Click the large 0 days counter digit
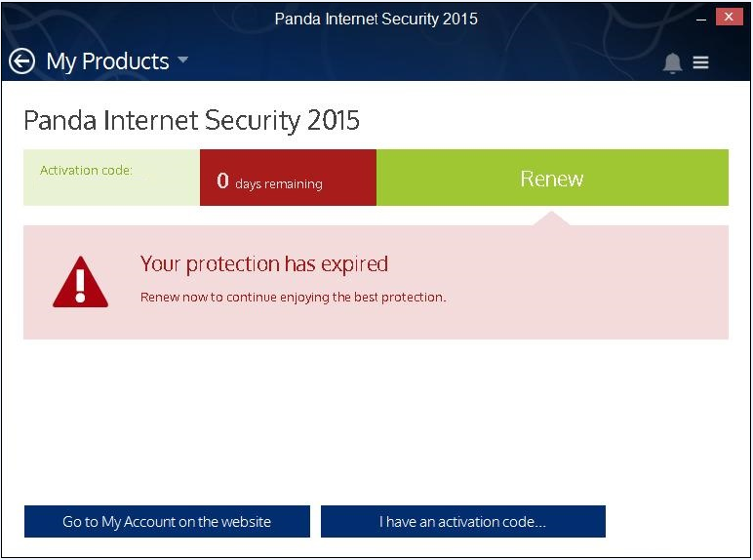 (x=222, y=180)
